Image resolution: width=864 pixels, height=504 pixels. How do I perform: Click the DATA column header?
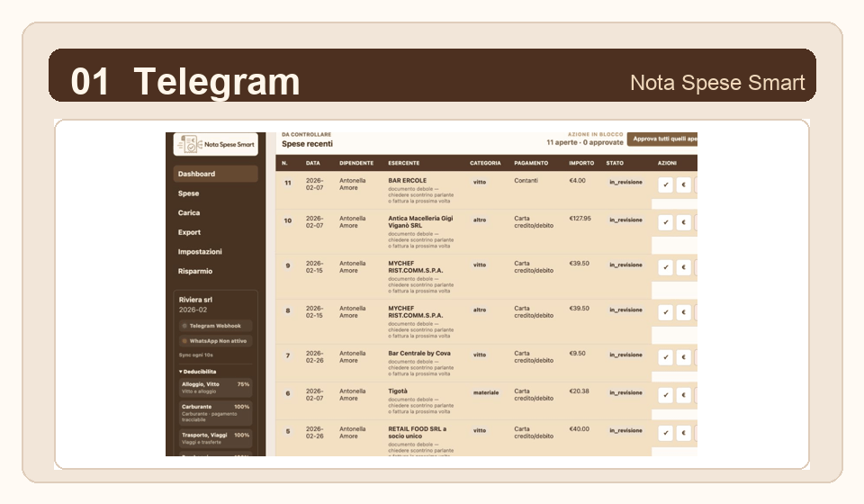click(313, 163)
